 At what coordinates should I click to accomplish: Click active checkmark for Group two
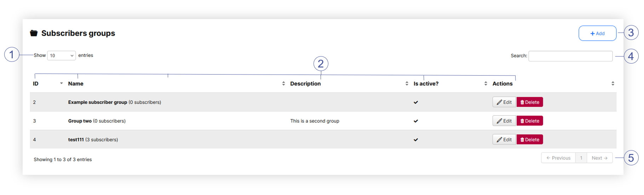tap(416, 121)
